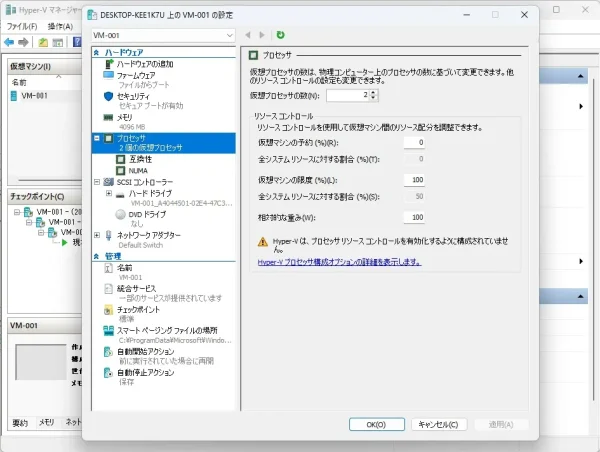Click the 自動開始アクション icon
The image size is (600, 452).
109,351
